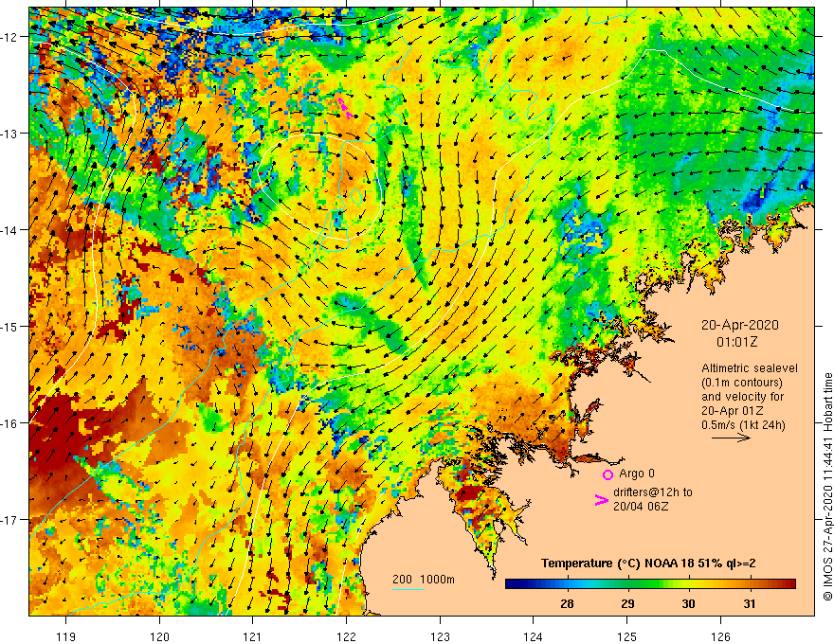Click the 0.5m/s velocity scale arrow
Image resolution: width=834 pixels, height=644 pixels.
point(731,438)
